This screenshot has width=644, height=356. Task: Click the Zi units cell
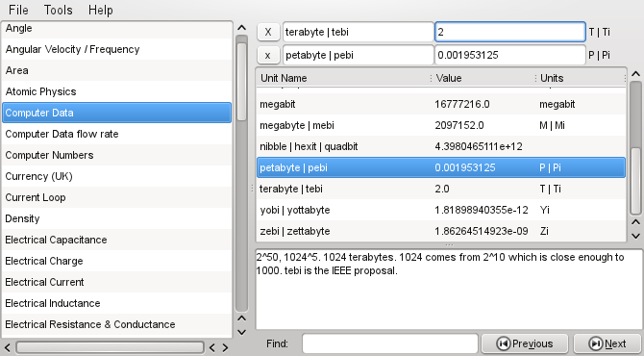pos(544,232)
